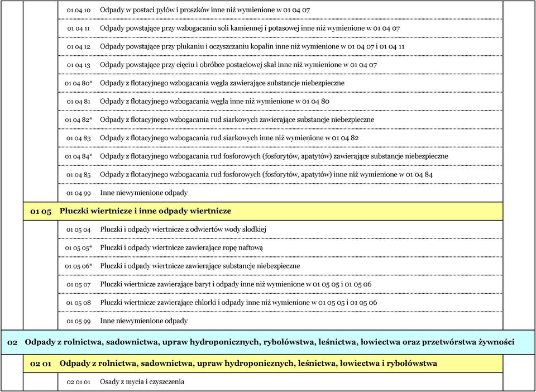
Task: Click group code 02 in blue header
Action: click(12, 342)
